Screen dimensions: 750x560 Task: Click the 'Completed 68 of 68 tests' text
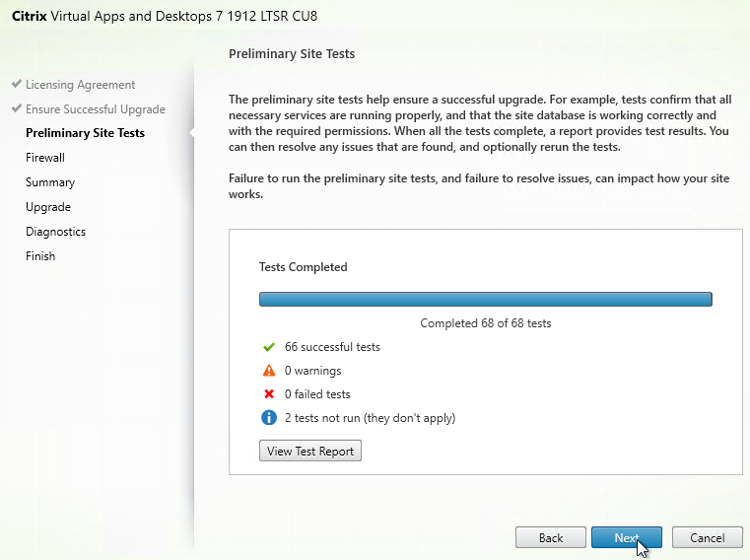click(x=485, y=323)
